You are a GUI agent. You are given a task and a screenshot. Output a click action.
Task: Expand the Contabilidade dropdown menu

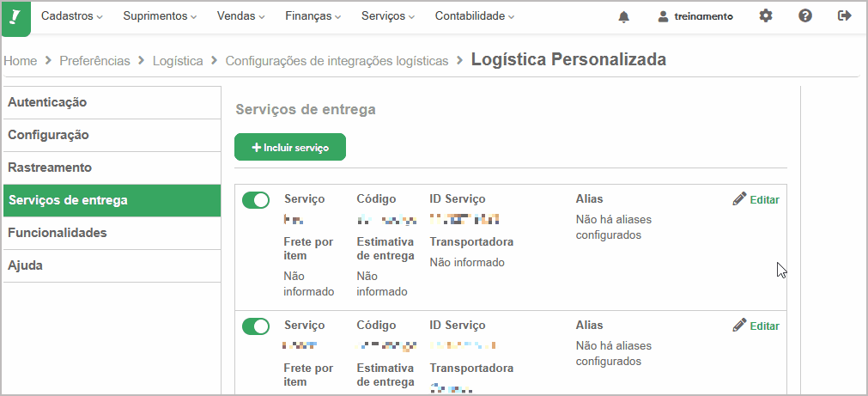[475, 16]
